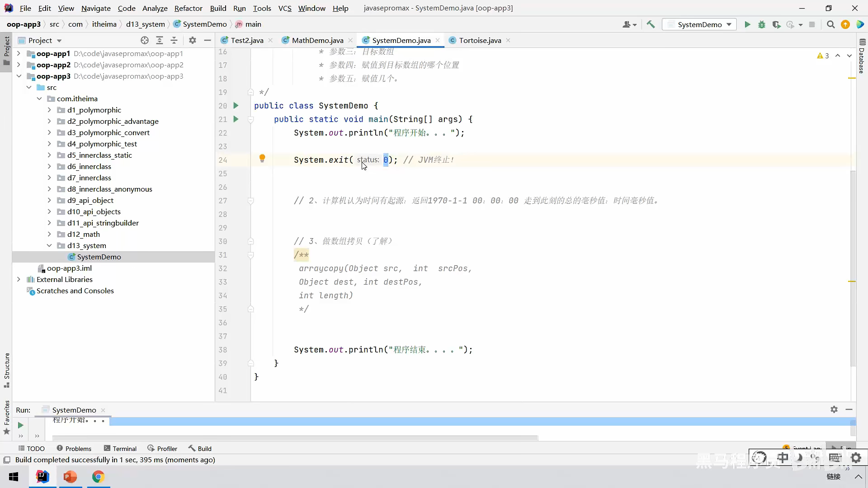Viewport: 868px width, 488px height.
Task: Switch to the MathDemo.java tab
Action: tap(317, 40)
